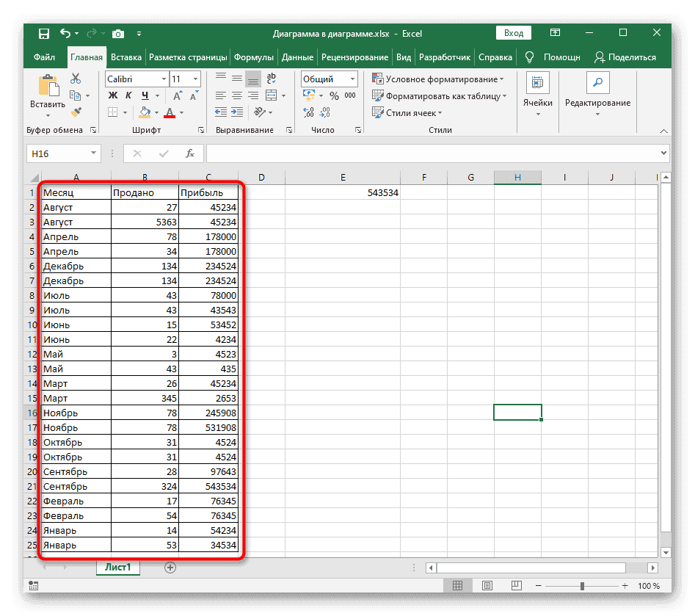Click the fill color paint bucket icon

click(145, 112)
